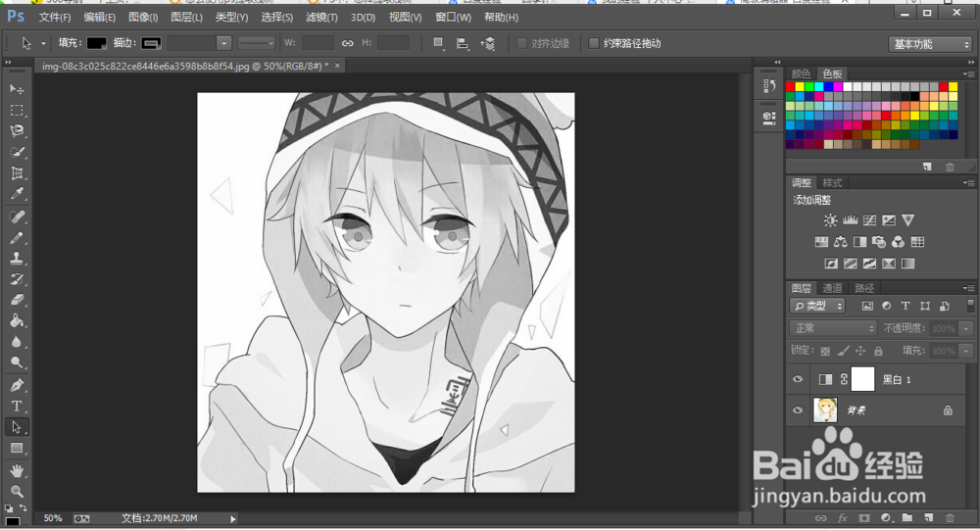Add a Levels adjustment
The height and width of the screenshot is (530, 980).
click(x=850, y=220)
